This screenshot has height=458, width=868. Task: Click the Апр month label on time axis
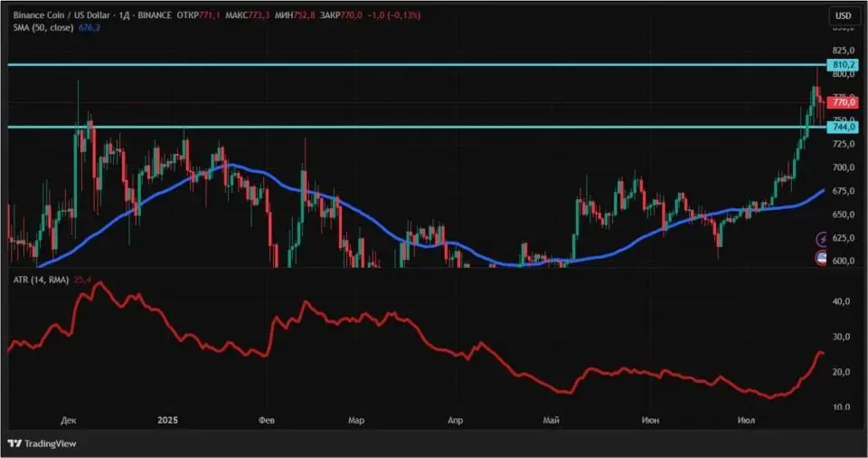click(455, 420)
